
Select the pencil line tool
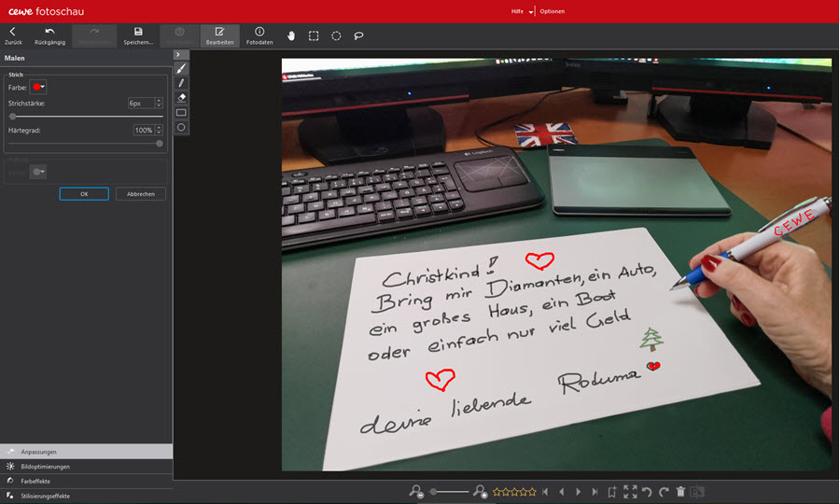[x=181, y=83]
